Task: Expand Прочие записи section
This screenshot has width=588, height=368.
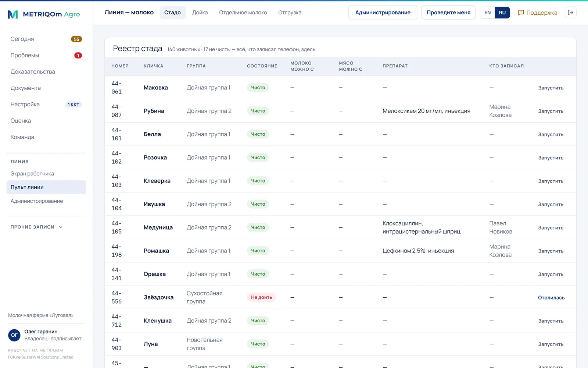Action: coord(37,227)
